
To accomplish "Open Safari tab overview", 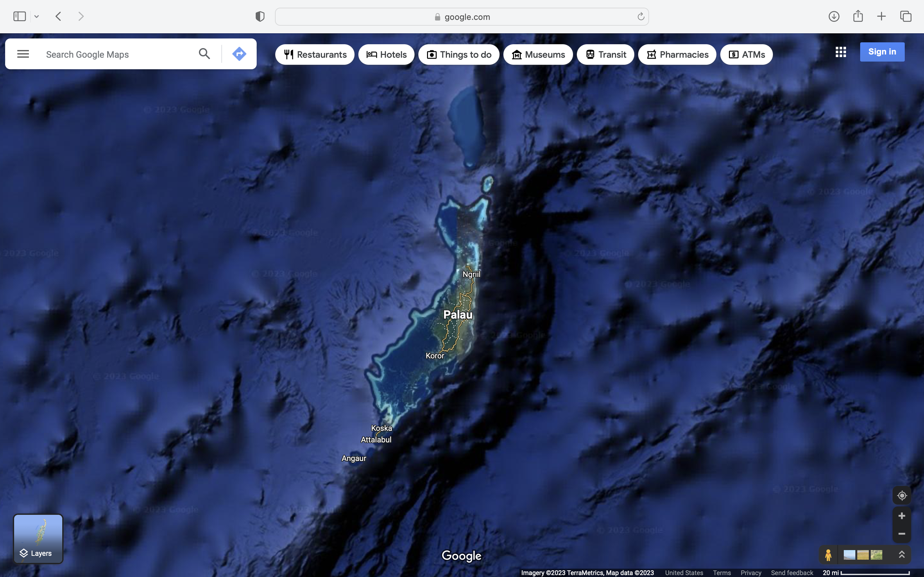I will [906, 16].
